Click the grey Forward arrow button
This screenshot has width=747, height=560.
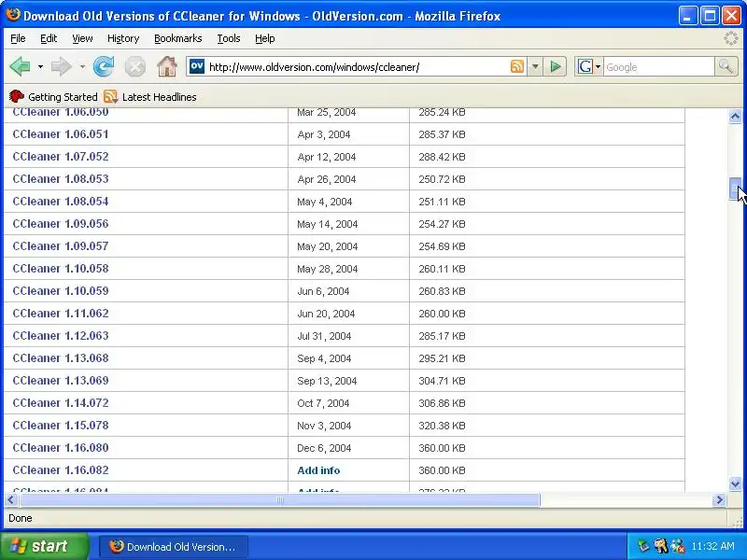tap(62, 66)
